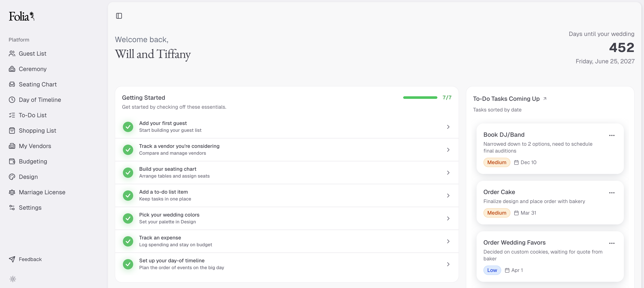Viewport: 644px width, 288px height.
Task: Collapse the sidebar with the panel toggle
Action: tap(119, 16)
